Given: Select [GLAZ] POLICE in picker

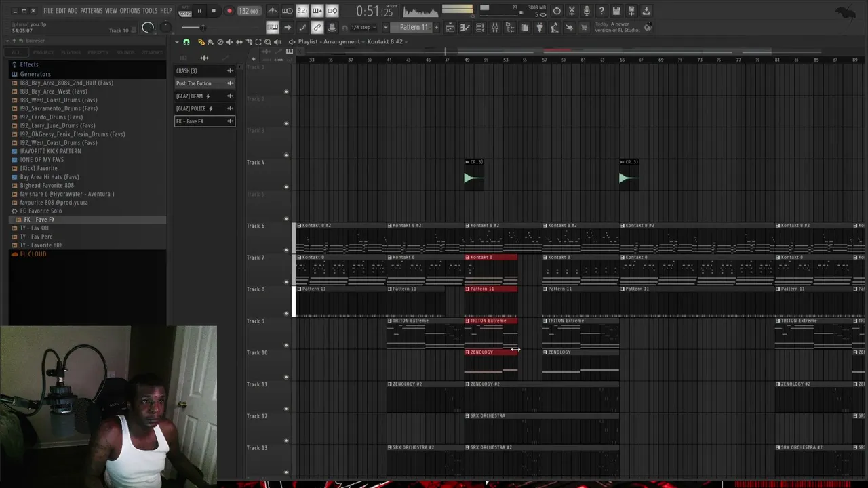Looking at the screenshot, I should tap(204, 108).
